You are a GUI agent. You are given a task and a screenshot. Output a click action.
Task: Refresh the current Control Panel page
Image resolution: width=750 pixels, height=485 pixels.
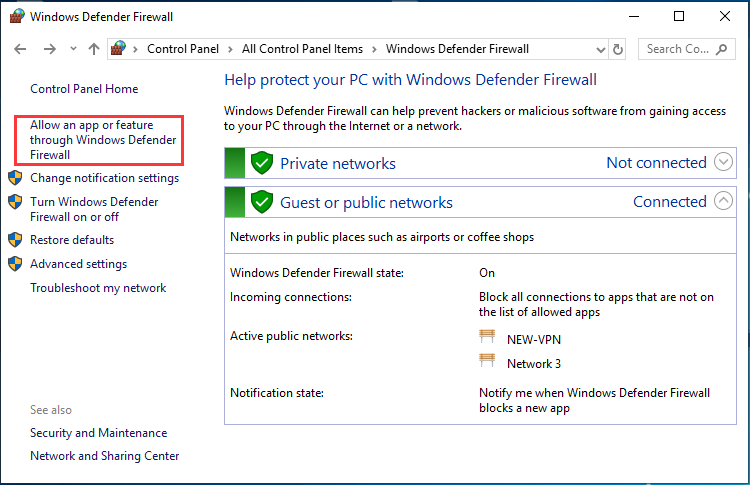click(618, 49)
